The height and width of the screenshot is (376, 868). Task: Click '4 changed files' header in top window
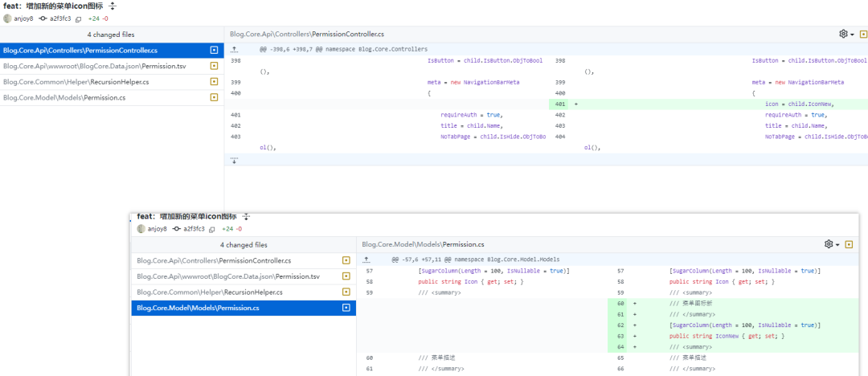(x=111, y=35)
